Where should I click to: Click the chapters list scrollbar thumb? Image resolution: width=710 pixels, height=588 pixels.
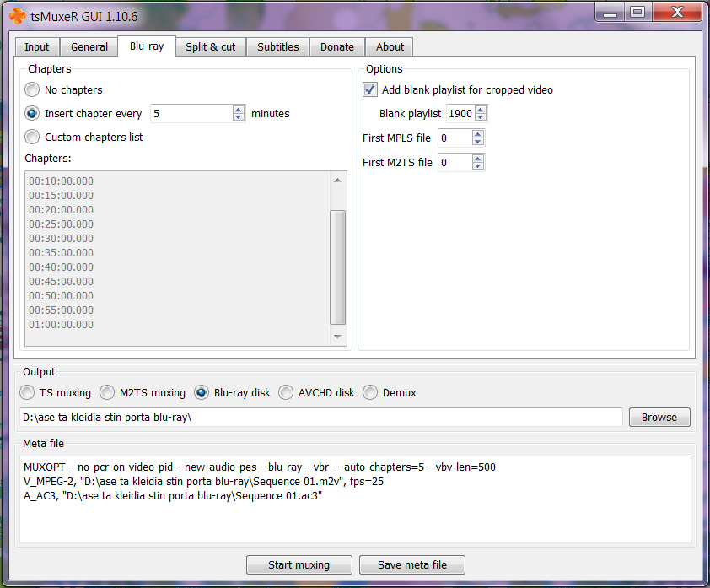pyautogui.click(x=338, y=267)
